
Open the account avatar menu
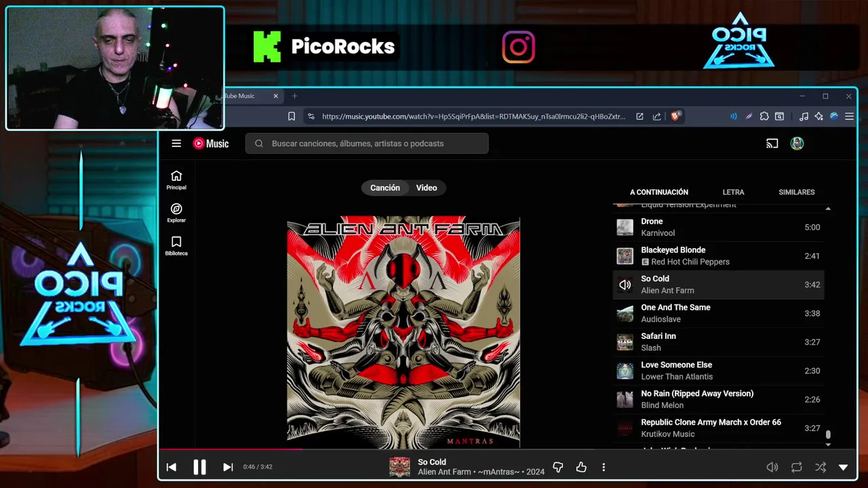797,143
